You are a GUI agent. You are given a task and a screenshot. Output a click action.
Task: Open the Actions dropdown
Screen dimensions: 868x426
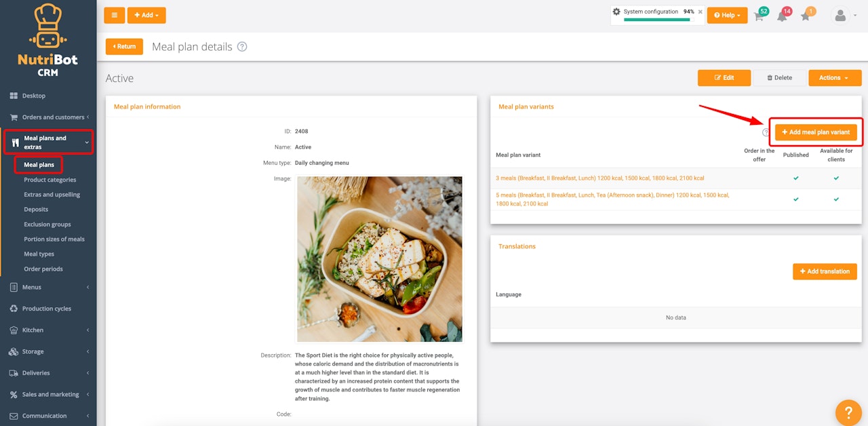[835, 78]
